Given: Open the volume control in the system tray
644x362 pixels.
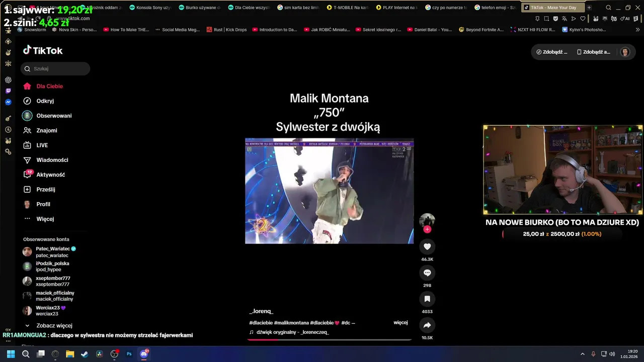Looking at the screenshot, I should coord(612,354).
